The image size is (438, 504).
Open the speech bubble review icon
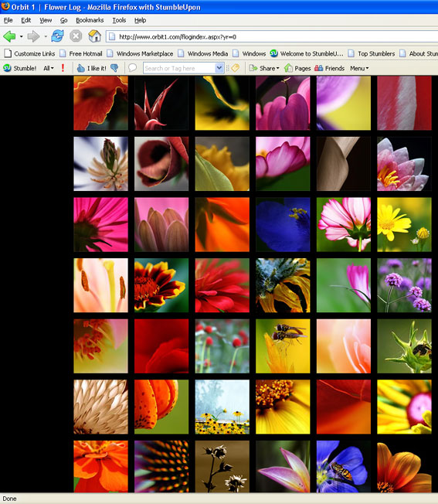132,68
